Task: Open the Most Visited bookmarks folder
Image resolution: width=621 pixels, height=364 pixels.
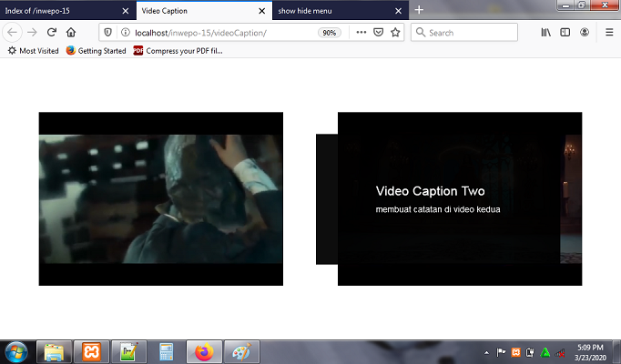Action: tap(34, 51)
